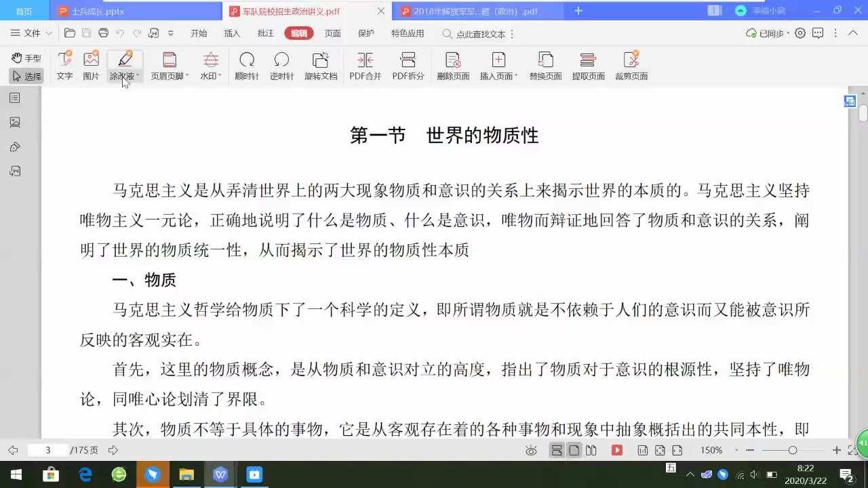Viewport: 868px width, 488px height.
Task: Open the 页眉页脚 header footer tool
Action: pyautogui.click(x=170, y=66)
